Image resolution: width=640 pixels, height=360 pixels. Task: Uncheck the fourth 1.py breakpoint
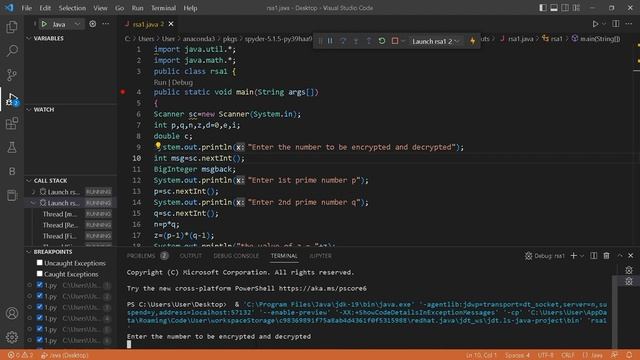(40, 318)
